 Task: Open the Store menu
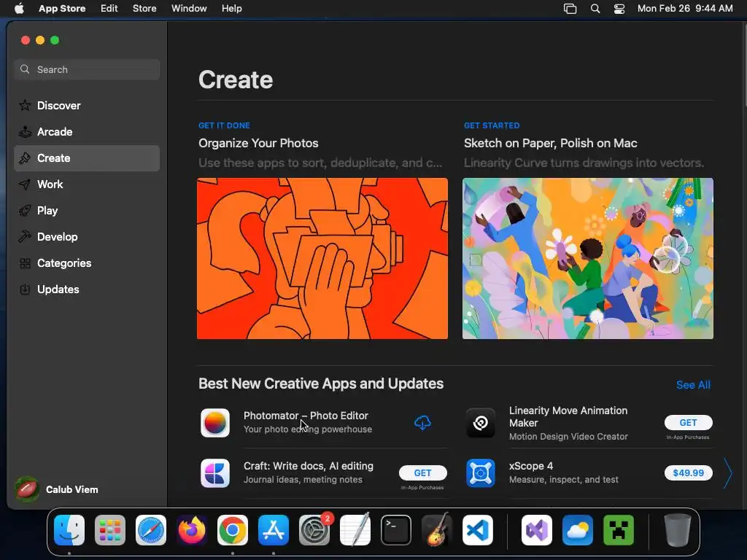click(x=144, y=9)
